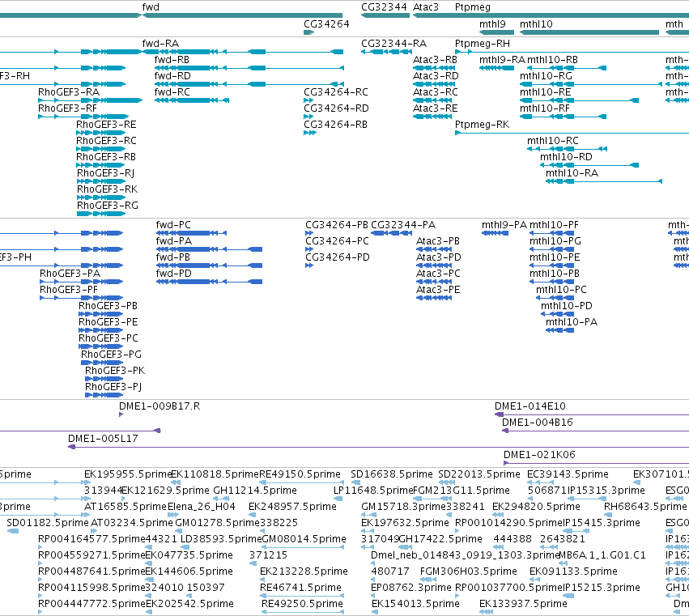Image resolution: width=689 pixels, height=616 pixels.
Task: Click transcript Atac3-RB
Action: point(435,60)
